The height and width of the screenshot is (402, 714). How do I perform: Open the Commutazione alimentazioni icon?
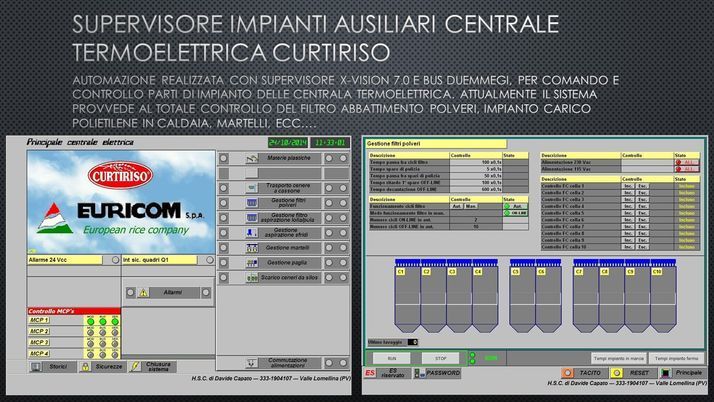click(252, 363)
